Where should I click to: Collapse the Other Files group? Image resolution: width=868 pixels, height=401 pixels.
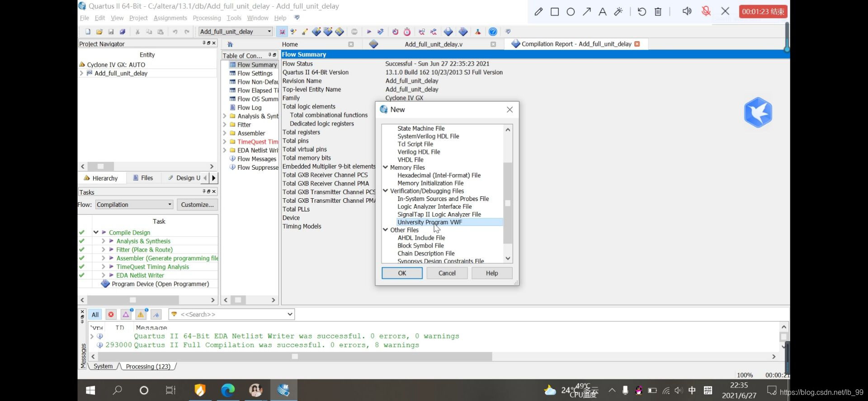386,230
